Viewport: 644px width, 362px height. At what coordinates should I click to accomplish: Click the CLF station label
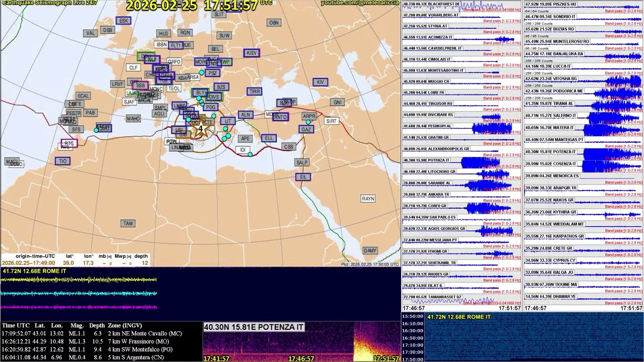[x=133, y=68]
